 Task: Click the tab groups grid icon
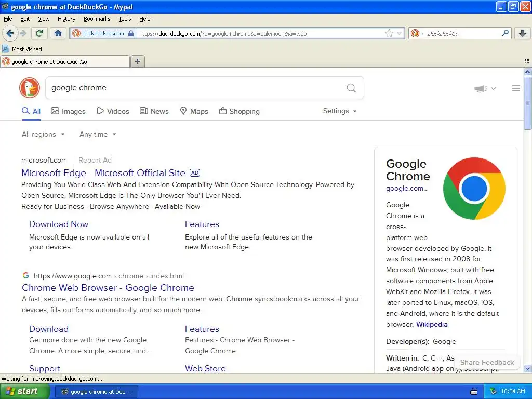tap(527, 61)
